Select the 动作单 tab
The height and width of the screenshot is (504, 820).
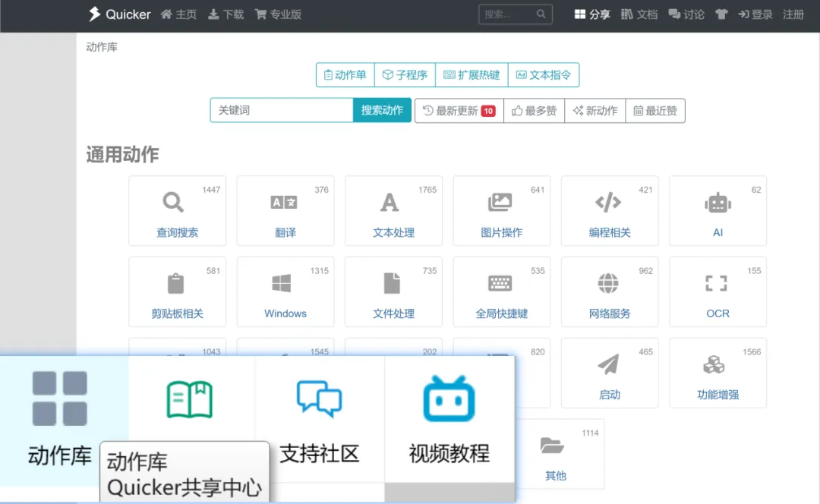pos(345,74)
